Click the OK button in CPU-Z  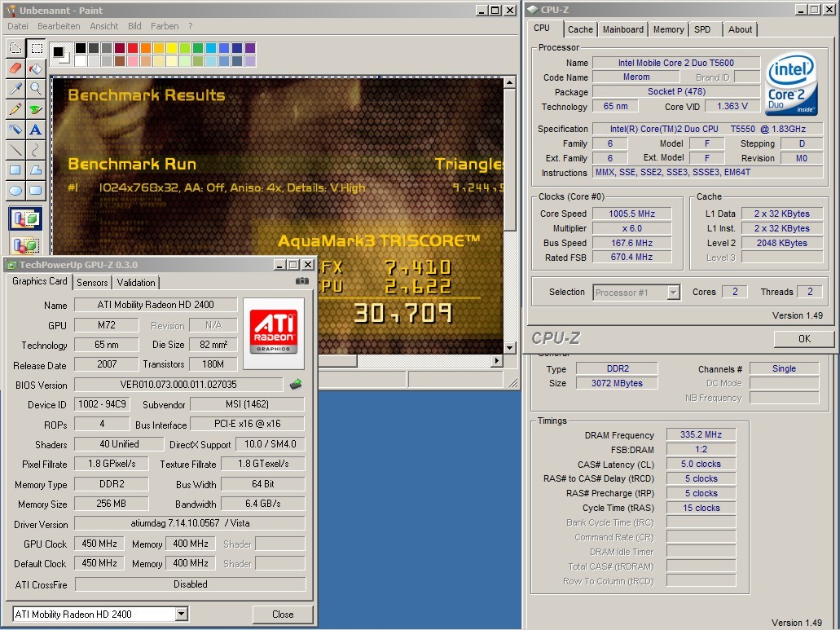pyautogui.click(x=804, y=338)
